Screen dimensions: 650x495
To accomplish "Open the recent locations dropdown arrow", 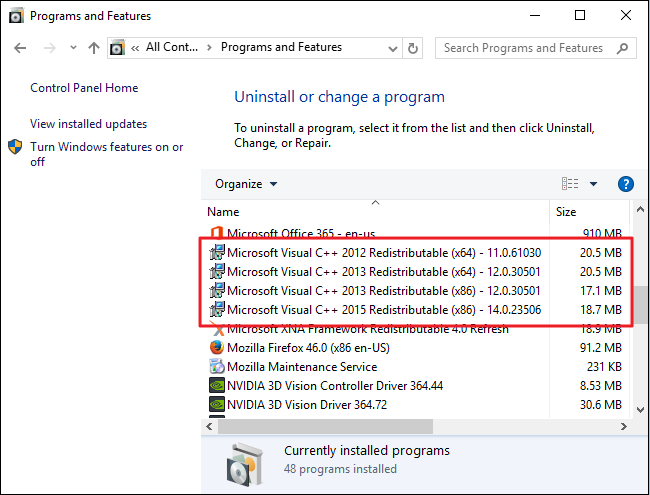I will point(72,48).
